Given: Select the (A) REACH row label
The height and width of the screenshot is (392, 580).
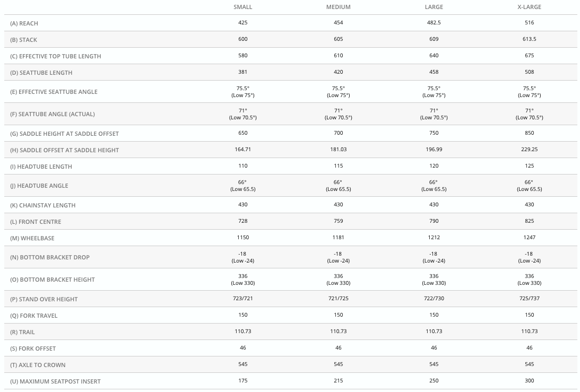Looking at the screenshot, I should click(24, 24).
